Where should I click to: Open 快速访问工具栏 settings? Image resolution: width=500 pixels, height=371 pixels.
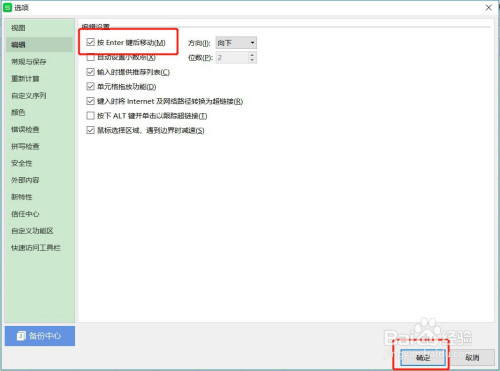(36, 248)
